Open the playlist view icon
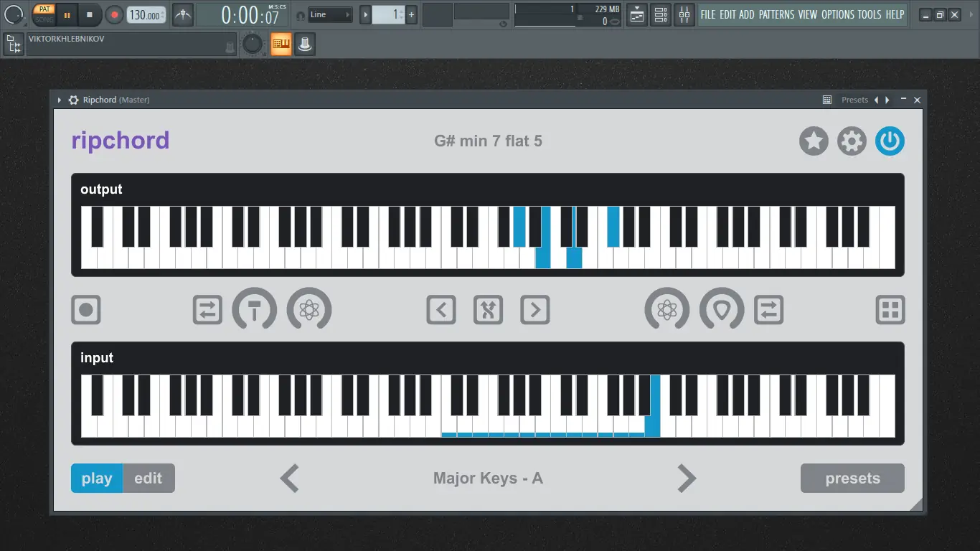 (x=637, y=14)
